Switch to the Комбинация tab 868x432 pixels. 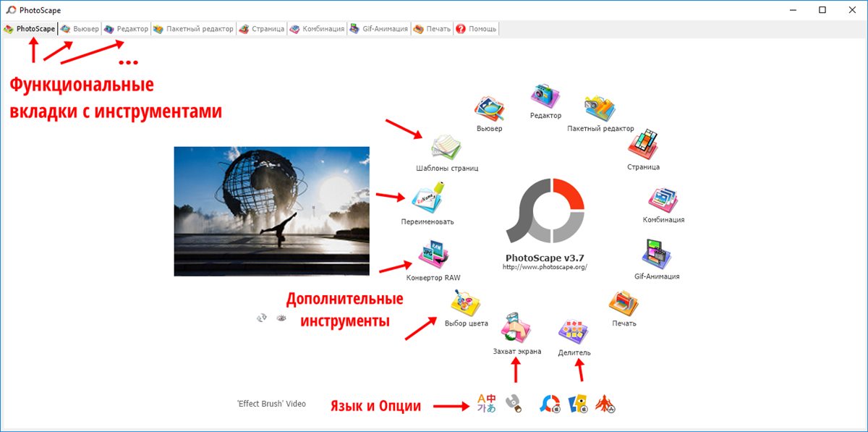pyautogui.click(x=317, y=29)
